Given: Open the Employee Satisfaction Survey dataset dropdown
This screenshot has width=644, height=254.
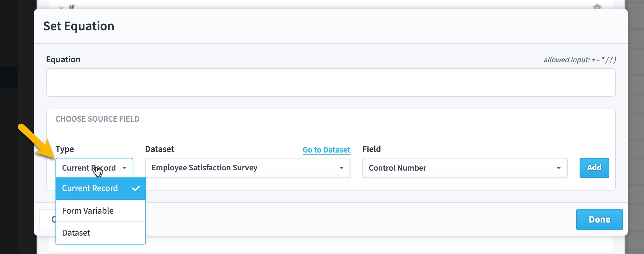Looking at the screenshot, I should point(248,168).
